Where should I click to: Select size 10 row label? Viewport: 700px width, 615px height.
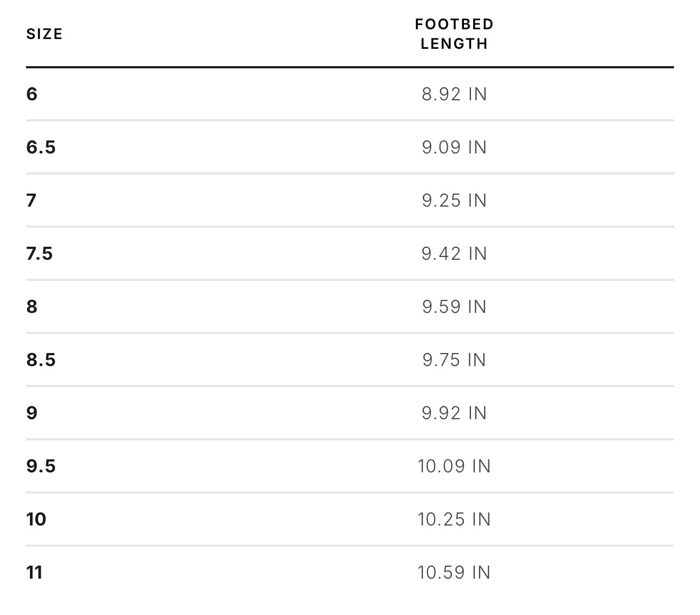(x=36, y=520)
